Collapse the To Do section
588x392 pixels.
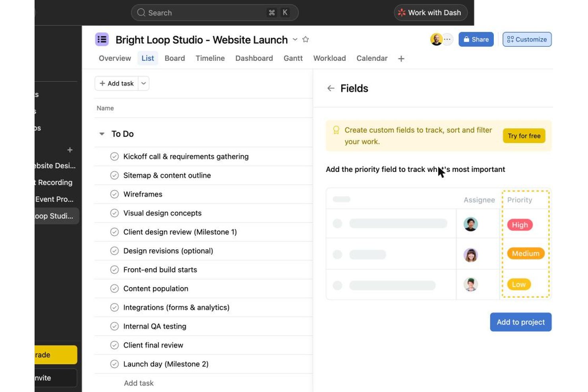pos(102,134)
